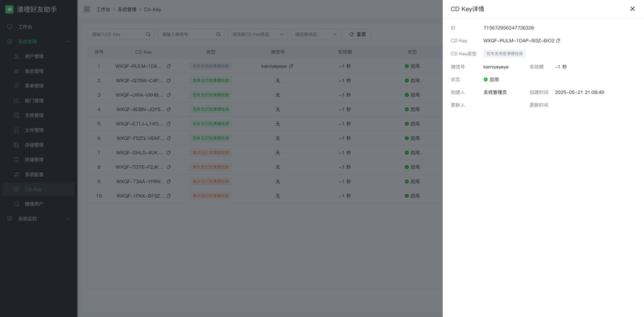Copy the WXQF-FSZQ CD Key in row 6
Image resolution: width=644 pixels, height=317 pixels.
[168, 138]
